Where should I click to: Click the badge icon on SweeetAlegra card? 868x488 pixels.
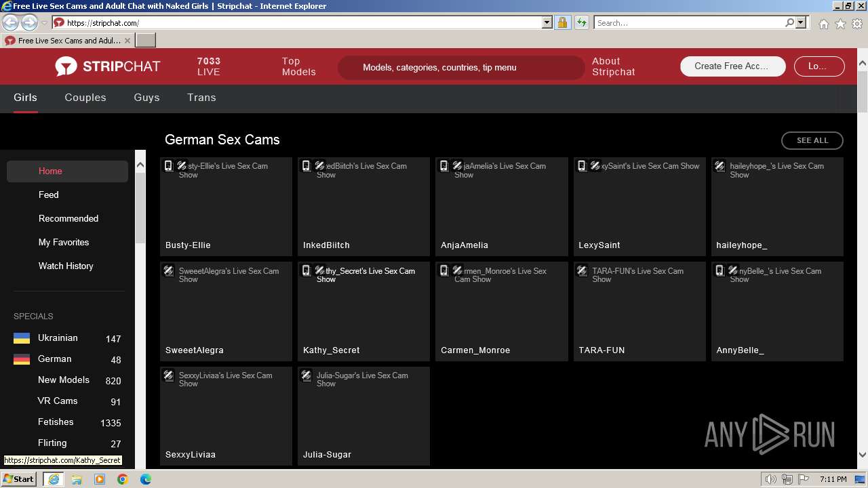pos(169,271)
